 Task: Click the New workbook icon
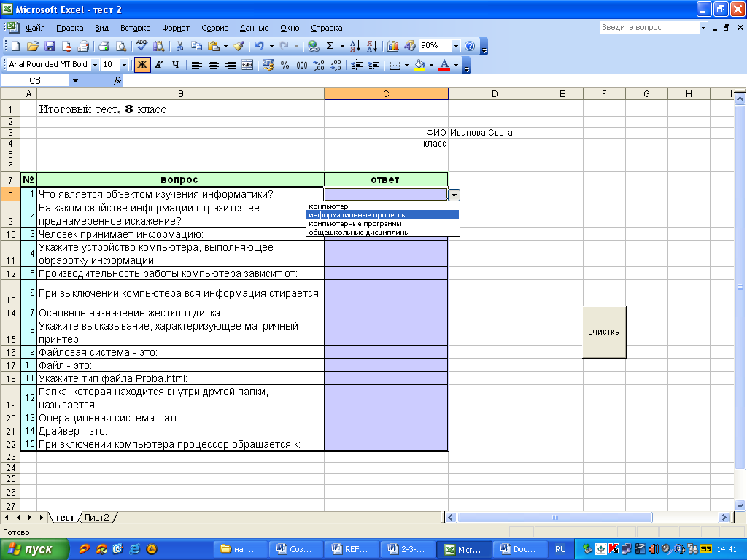(x=16, y=46)
